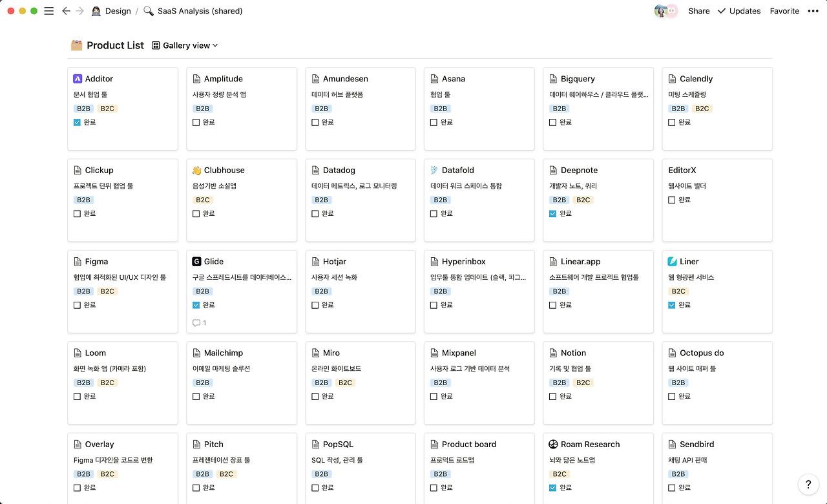Click the Share button
This screenshot has height=504, width=827.
pyautogui.click(x=698, y=11)
